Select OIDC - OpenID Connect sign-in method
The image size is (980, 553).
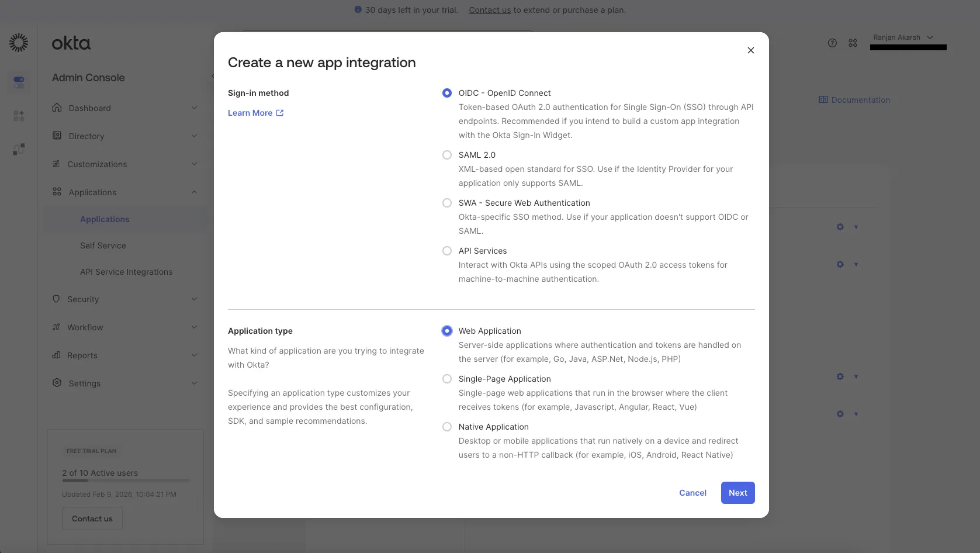click(447, 93)
